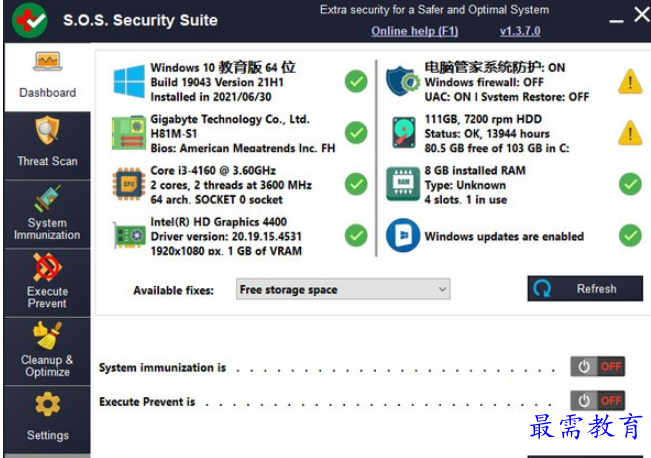Toggle the System immunization OFF switch
The height and width of the screenshot is (458, 651).
[598, 367]
